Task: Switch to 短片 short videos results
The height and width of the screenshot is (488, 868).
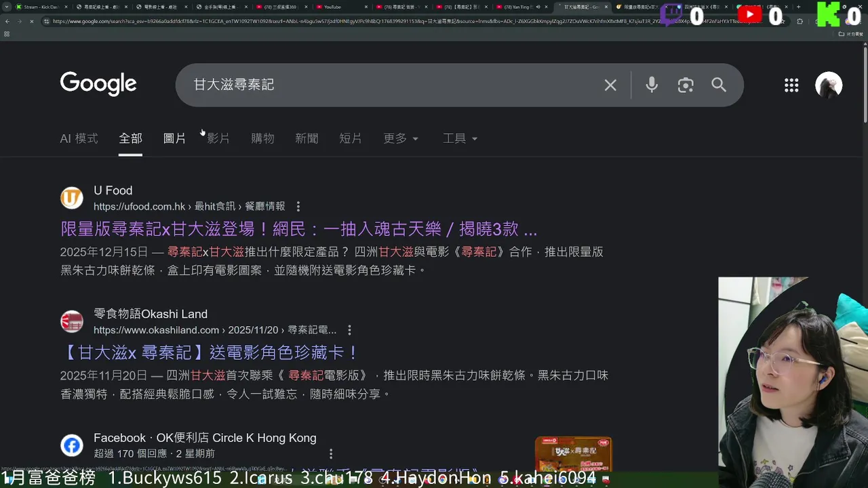Action: coord(351,138)
